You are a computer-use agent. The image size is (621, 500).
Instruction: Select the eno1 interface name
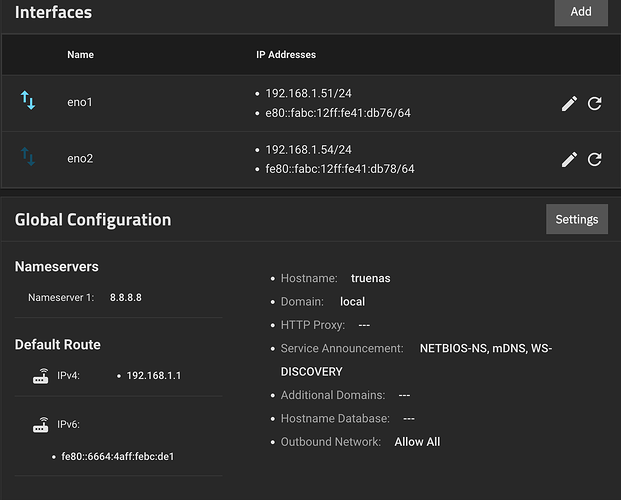[80, 102]
